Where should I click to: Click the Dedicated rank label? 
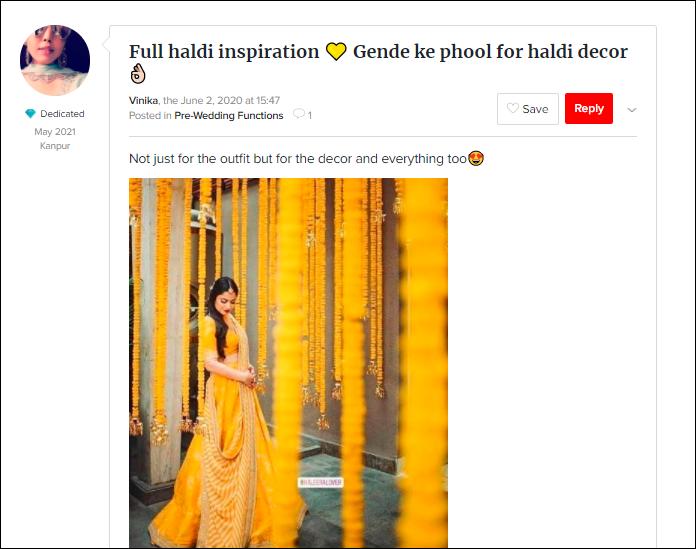(62, 114)
